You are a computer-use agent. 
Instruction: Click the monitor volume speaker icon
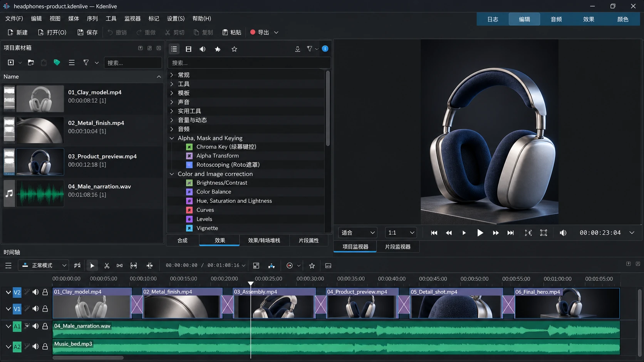coord(563,233)
